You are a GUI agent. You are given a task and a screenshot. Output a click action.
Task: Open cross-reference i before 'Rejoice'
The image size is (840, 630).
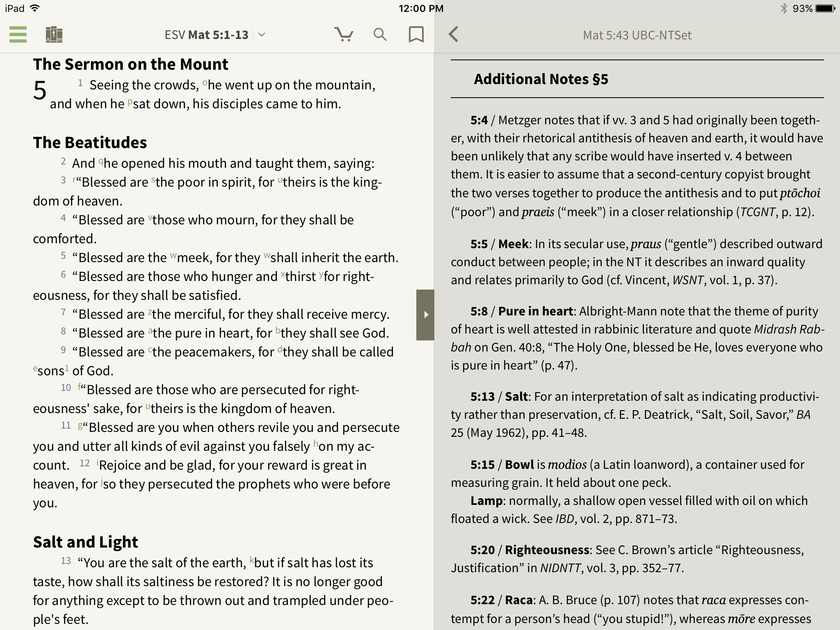(x=98, y=462)
